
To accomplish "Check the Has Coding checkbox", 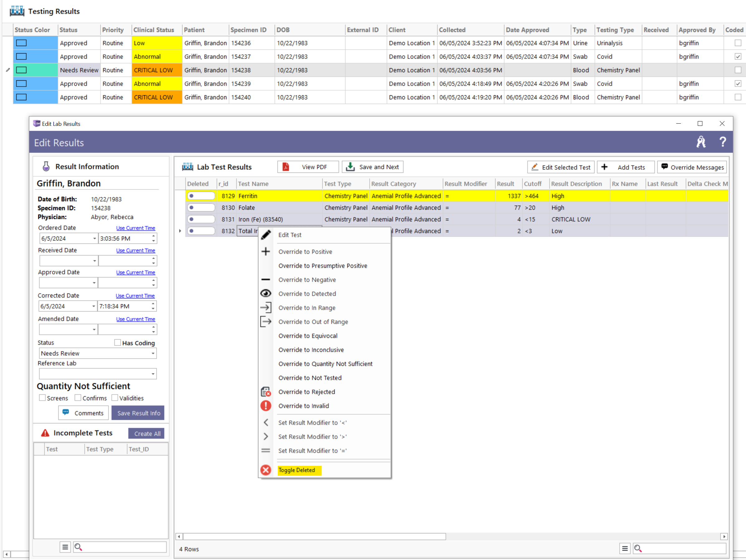I will pos(117,343).
